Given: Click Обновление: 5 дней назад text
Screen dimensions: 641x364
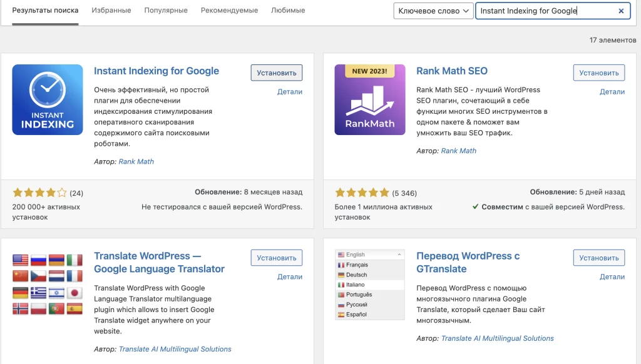Looking at the screenshot, I should coord(577,192).
